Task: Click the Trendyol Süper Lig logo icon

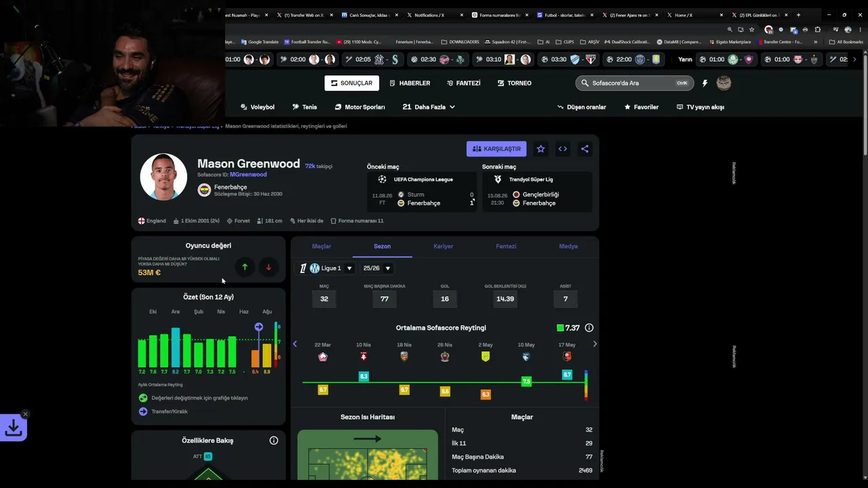Action: click(x=498, y=180)
